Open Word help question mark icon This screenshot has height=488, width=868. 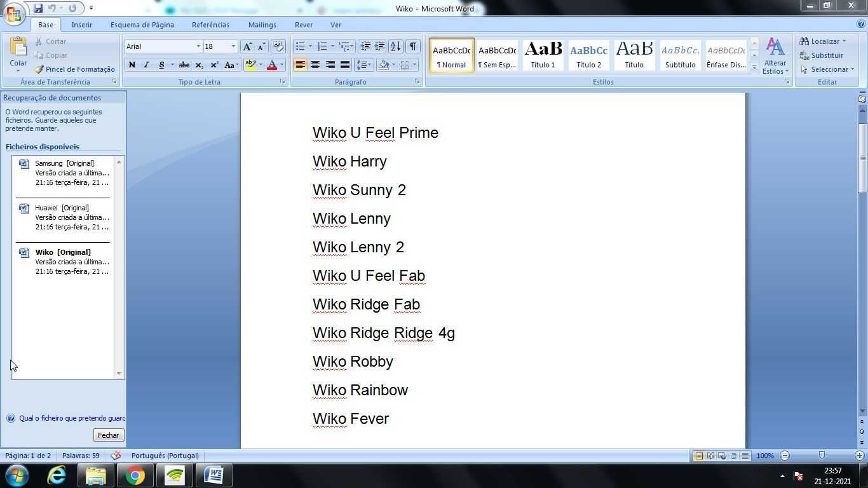pos(861,24)
